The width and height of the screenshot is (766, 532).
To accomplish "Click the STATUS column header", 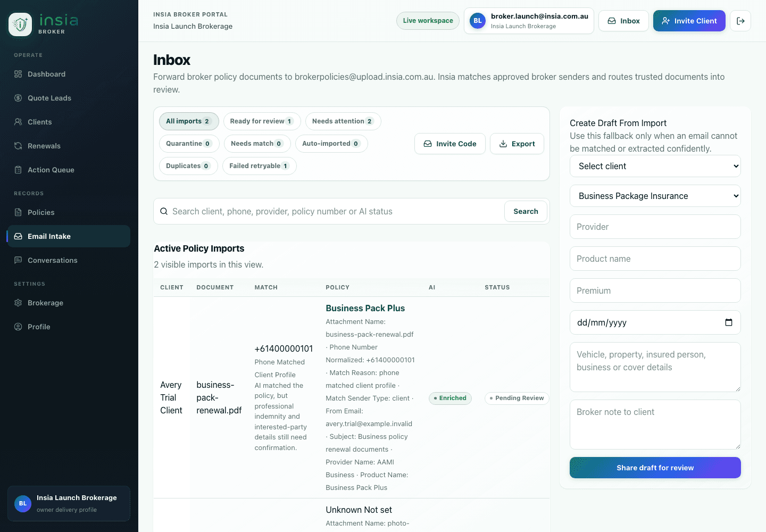I will pyautogui.click(x=497, y=287).
